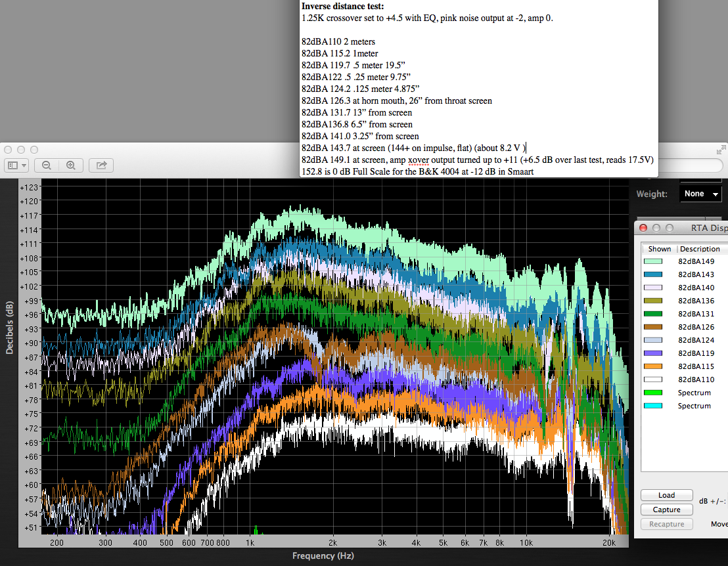Click the Shown column header
The width and height of the screenshot is (728, 566).
pyautogui.click(x=659, y=249)
